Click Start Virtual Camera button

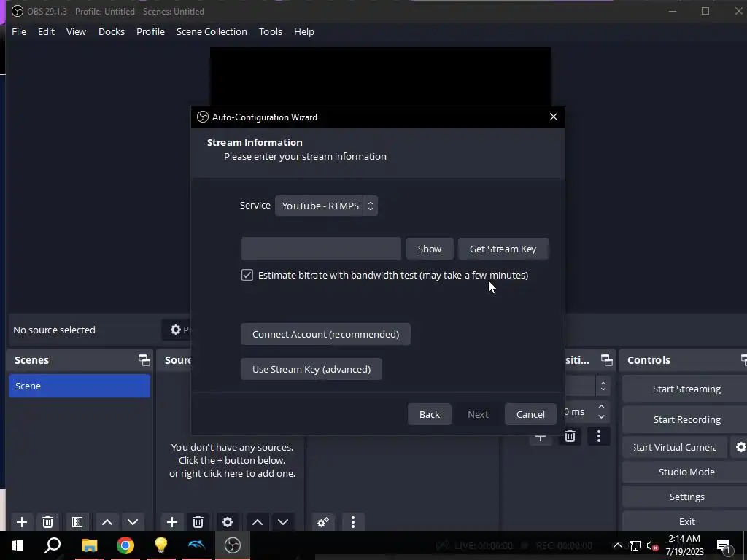[675, 447]
